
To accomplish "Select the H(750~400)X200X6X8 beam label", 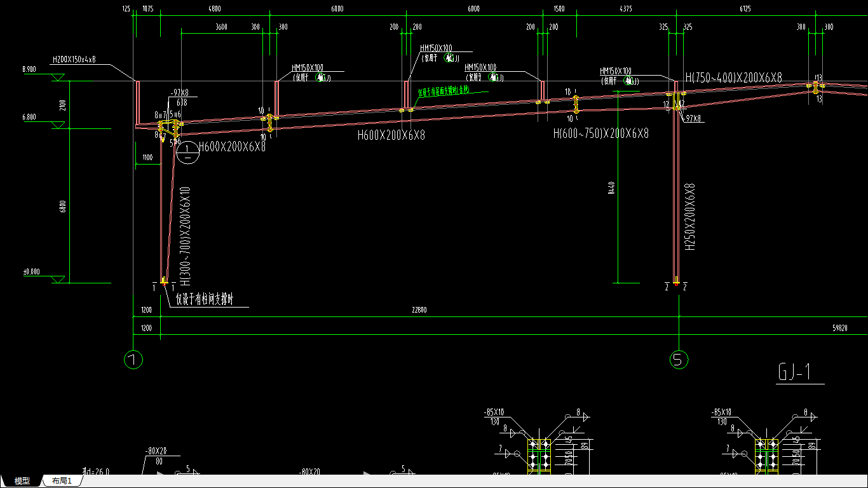I will click(x=733, y=78).
